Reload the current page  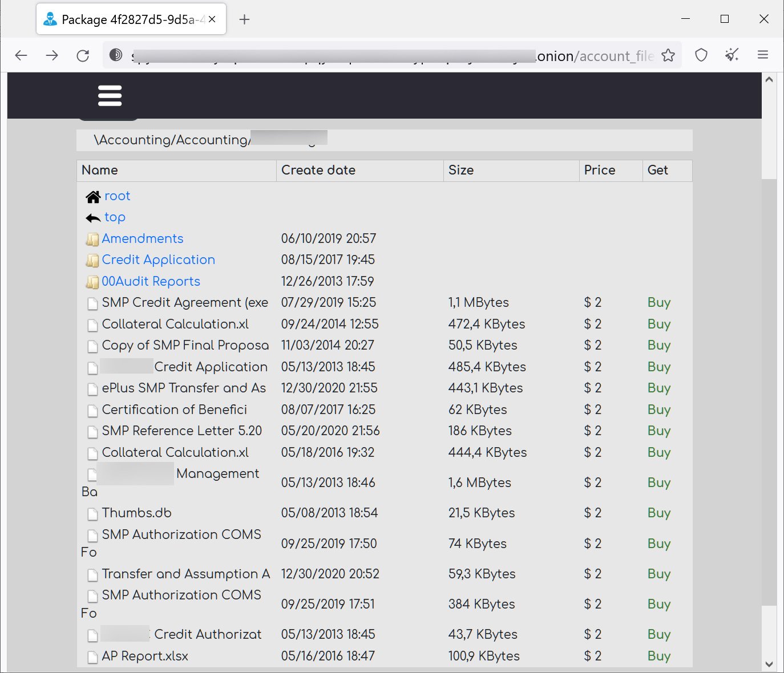click(83, 55)
